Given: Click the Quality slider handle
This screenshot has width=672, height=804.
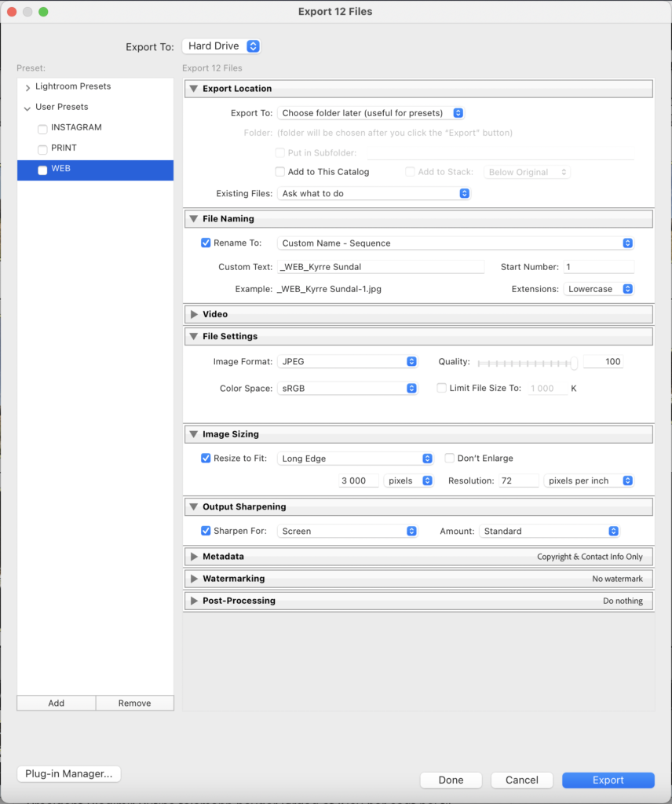Looking at the screenshot, I should (575, 363).
